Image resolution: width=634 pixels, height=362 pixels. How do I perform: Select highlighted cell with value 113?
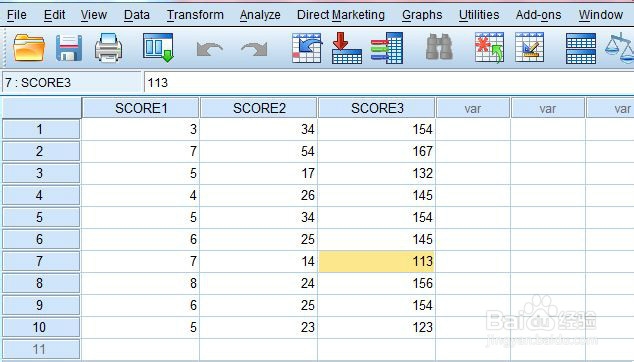coord(377,261)
